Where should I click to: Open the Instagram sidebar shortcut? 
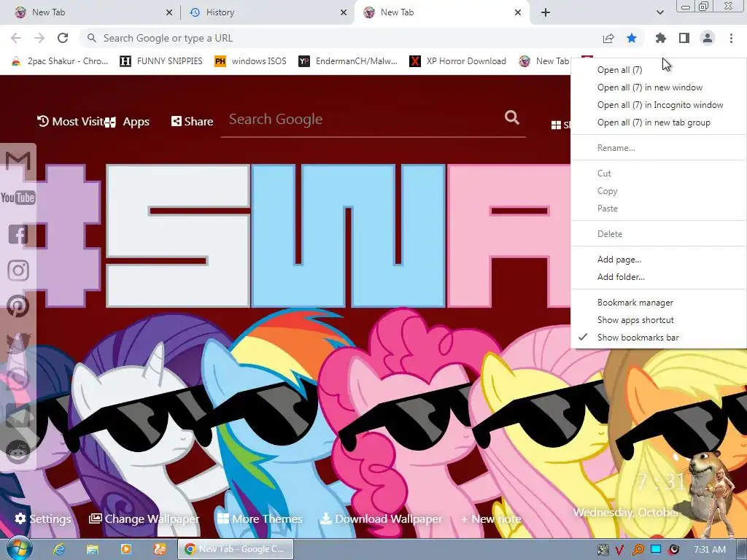[18, 271]
